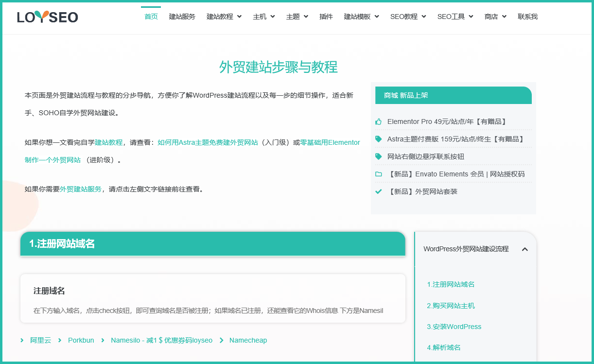Collapse the WordPress外贸网站建设流程 panel
This screenshot has height=364, width=594.
pyautogui.click(x=524, y=249)
